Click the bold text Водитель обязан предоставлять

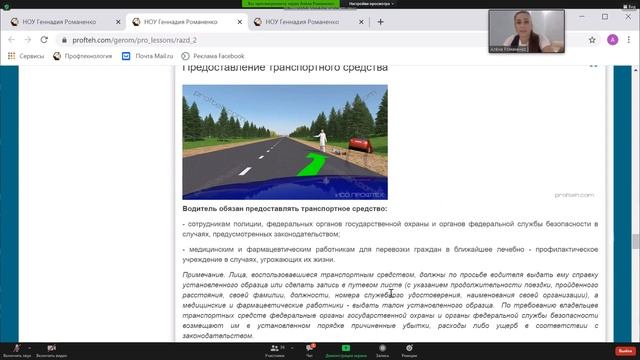pyautogui.click(x=284, y=209)
